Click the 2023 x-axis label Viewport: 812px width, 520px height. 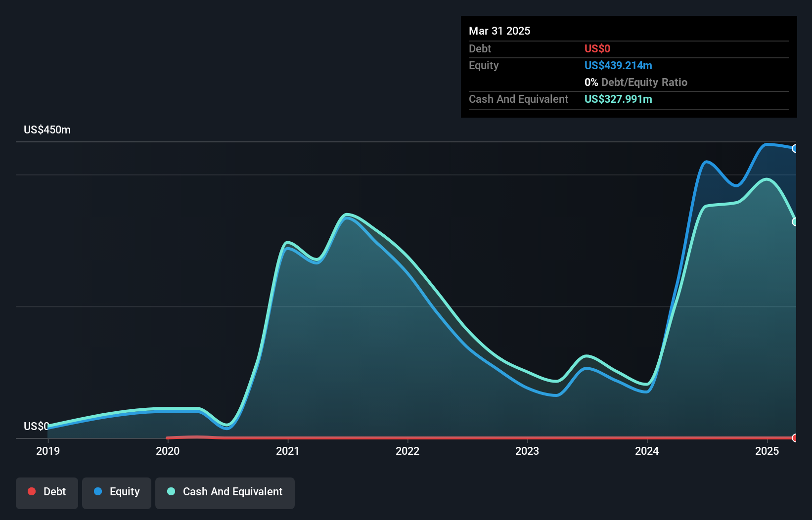527,451
